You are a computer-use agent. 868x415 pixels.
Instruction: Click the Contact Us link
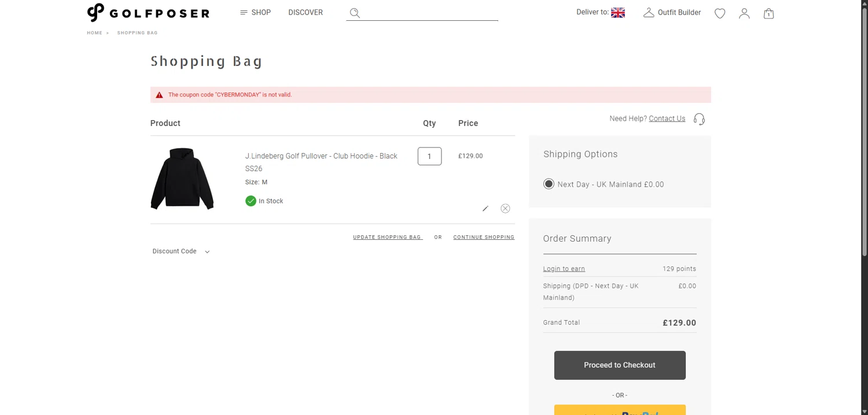(x=667, y=118)
